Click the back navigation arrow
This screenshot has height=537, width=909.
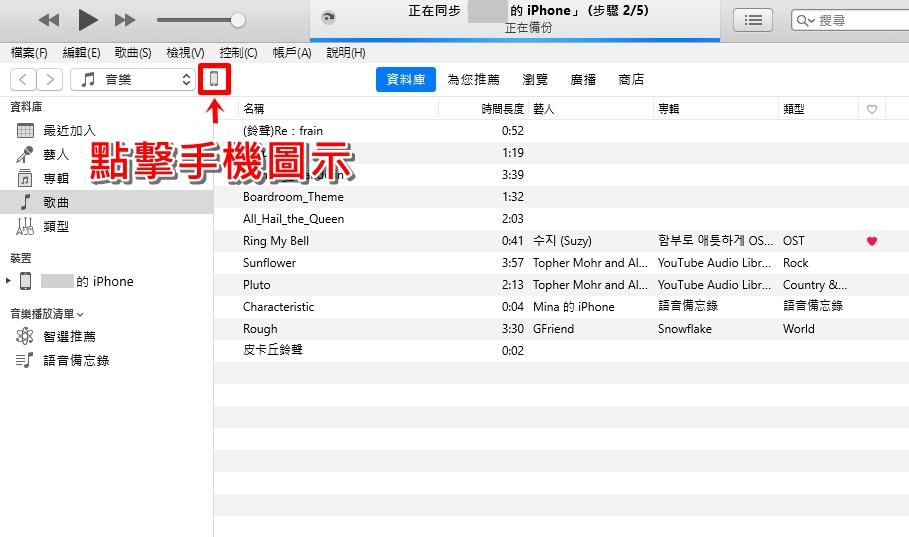point(23,79)
